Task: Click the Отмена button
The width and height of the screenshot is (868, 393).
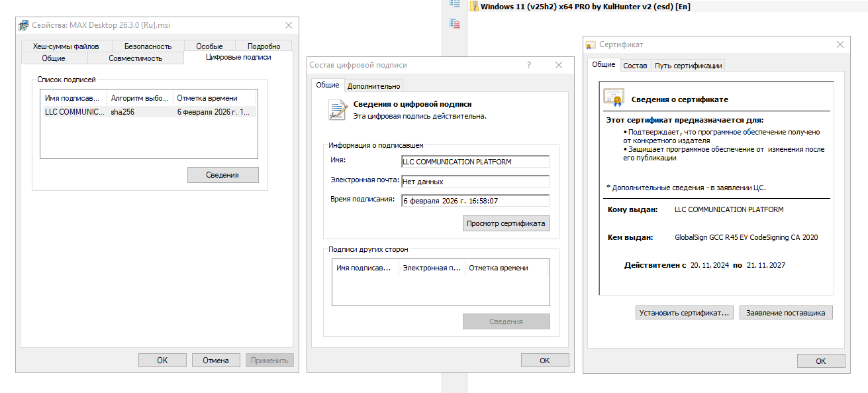Action: [216, 361]
